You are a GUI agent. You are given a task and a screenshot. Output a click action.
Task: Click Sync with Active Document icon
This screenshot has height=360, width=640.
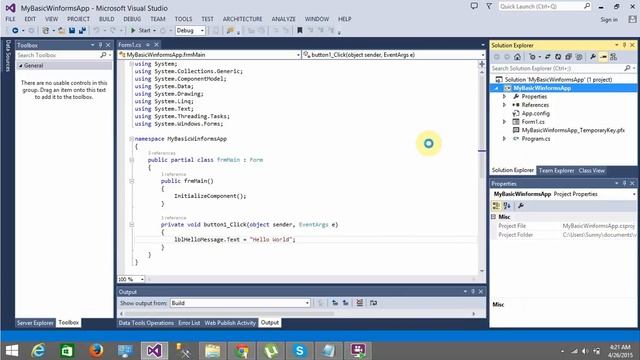point(547,57)
